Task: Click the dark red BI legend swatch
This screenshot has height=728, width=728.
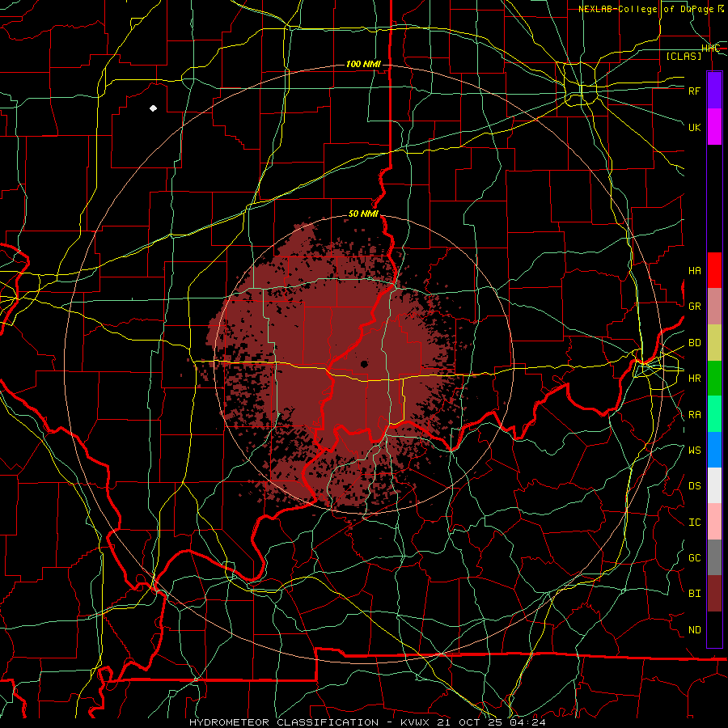Action: [714, 594]
